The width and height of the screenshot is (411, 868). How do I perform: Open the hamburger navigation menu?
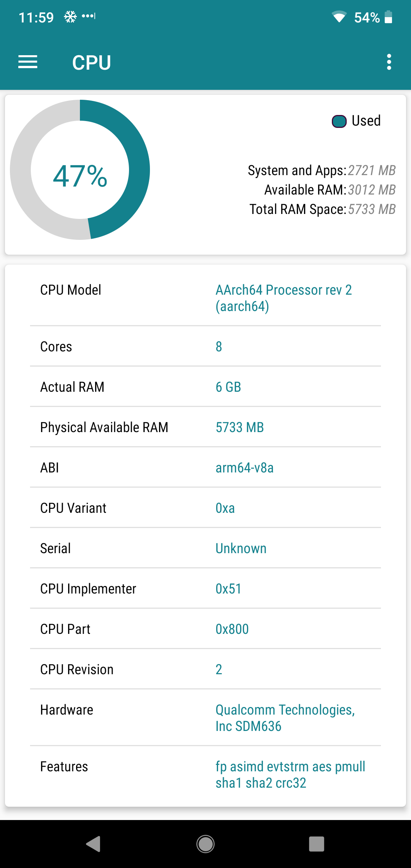(28, 62)
